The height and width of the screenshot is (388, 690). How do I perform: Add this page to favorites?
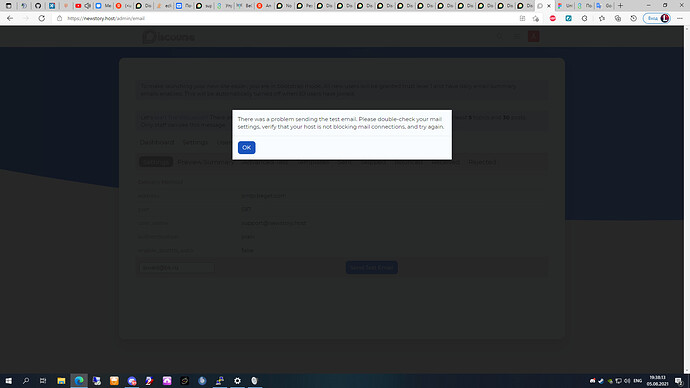coord(536,18)
